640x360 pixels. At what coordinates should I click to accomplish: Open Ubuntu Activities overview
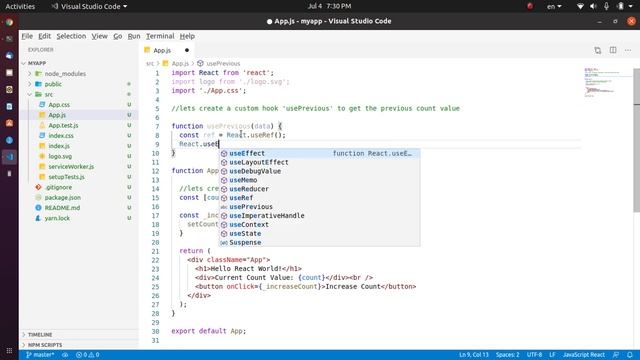20,6
